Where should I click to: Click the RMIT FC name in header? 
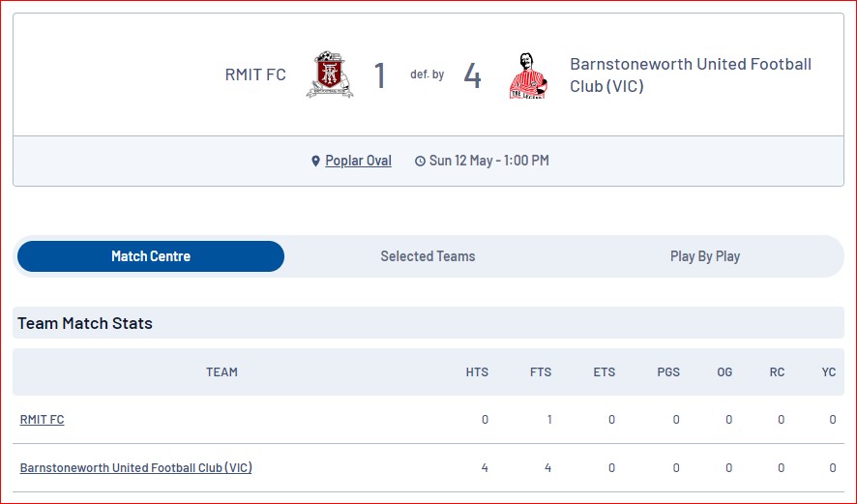(255, 74)
